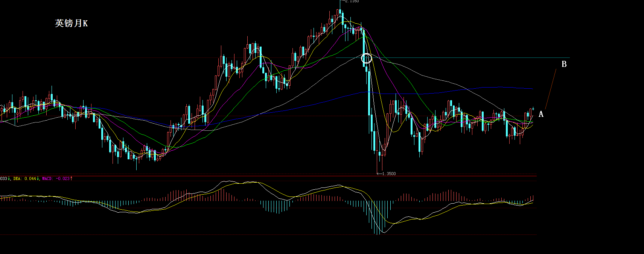Viewport: 644px width, 254px height.
Task: Click the green down arrow after DEA value
Action: [x=38, y=178]
